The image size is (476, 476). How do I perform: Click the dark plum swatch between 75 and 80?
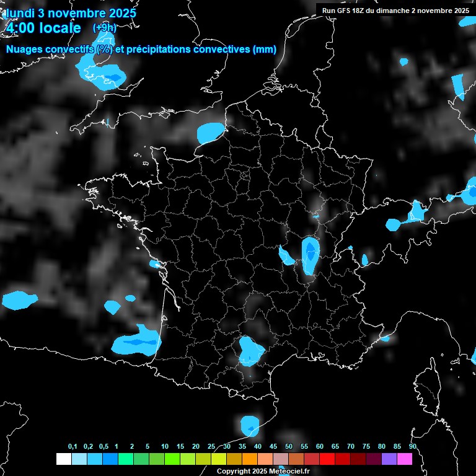tap(374, 459)
